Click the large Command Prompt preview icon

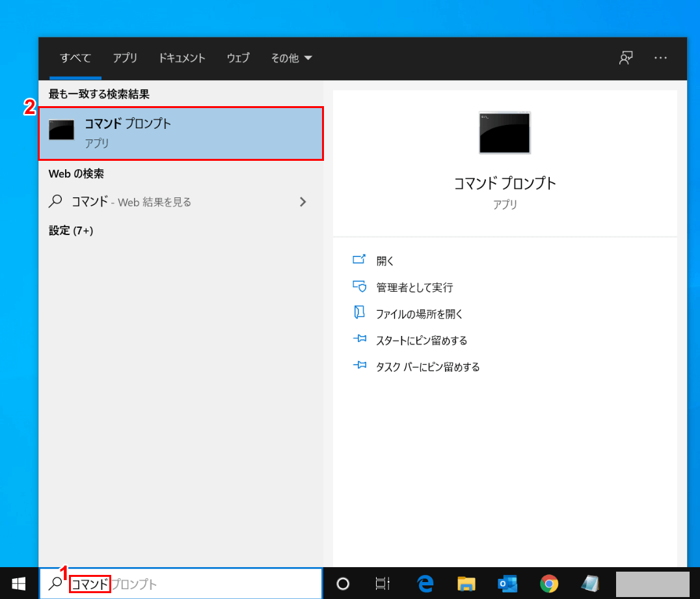(x=505, y=133)
